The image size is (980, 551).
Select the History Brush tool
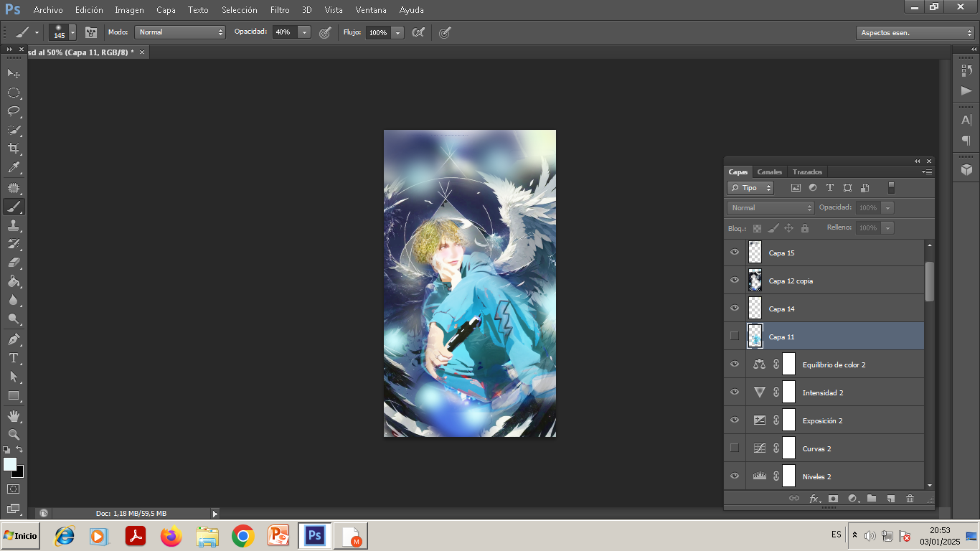click(14, 244)
